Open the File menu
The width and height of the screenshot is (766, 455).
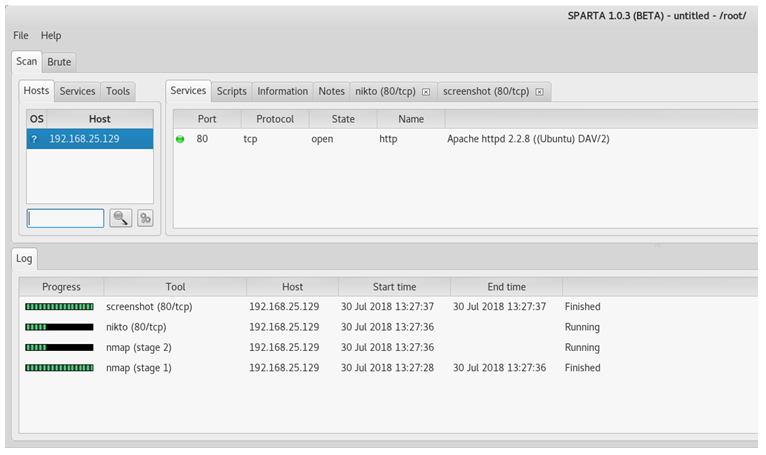click(21, 36)
